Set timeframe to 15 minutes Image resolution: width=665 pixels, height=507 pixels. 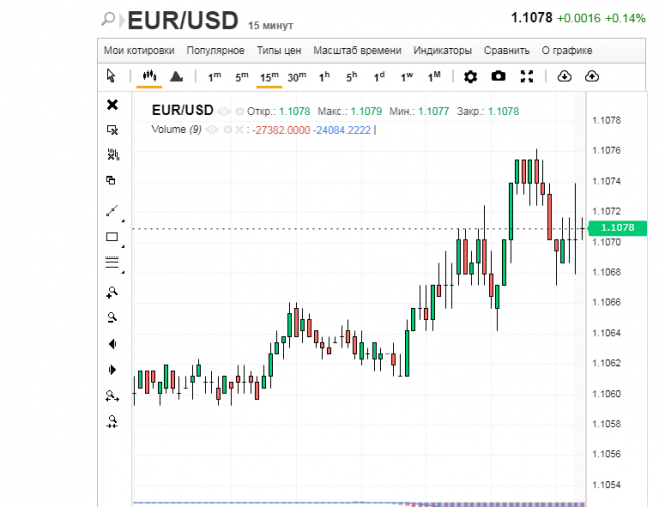[x=269, y=77]
